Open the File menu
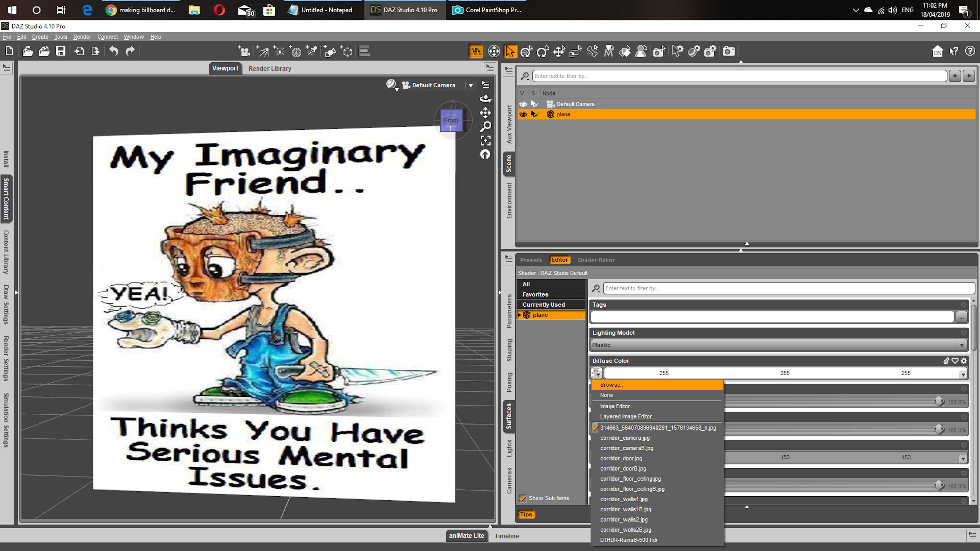The image size is (980, 551). coord(7,37)
